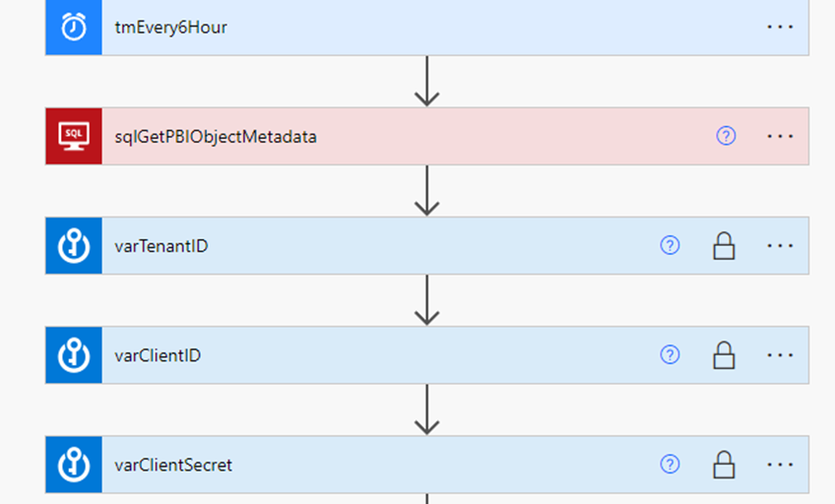
Task: Open the tmEvery6Hour ellipsis menu
Action: click(x=780, y=27)
